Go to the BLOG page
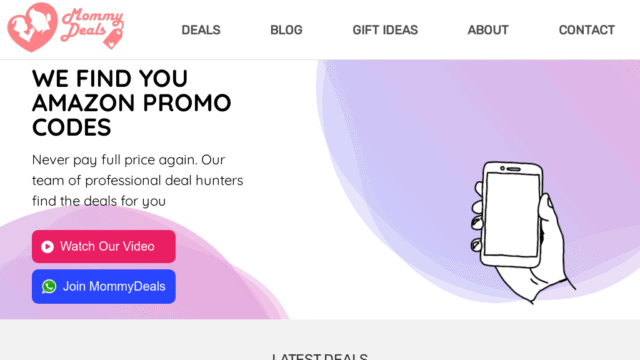The width and height of the screenshot is (640, 360). click(286, 30)
